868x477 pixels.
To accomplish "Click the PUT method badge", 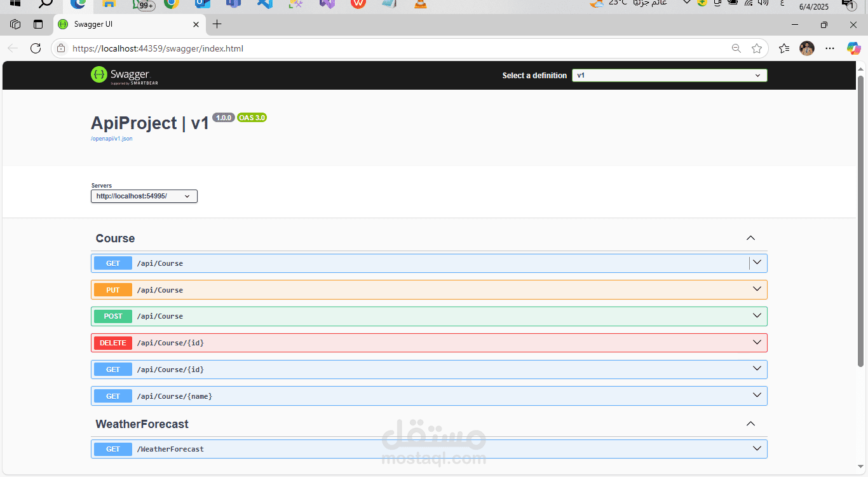I will (x=113, y=290).
